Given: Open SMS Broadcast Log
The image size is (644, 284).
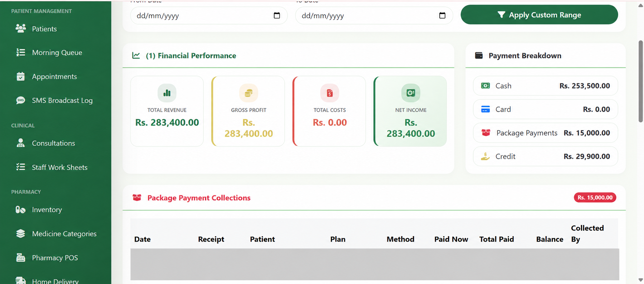Looking at the screenshot, I should (x=62, y=101).
